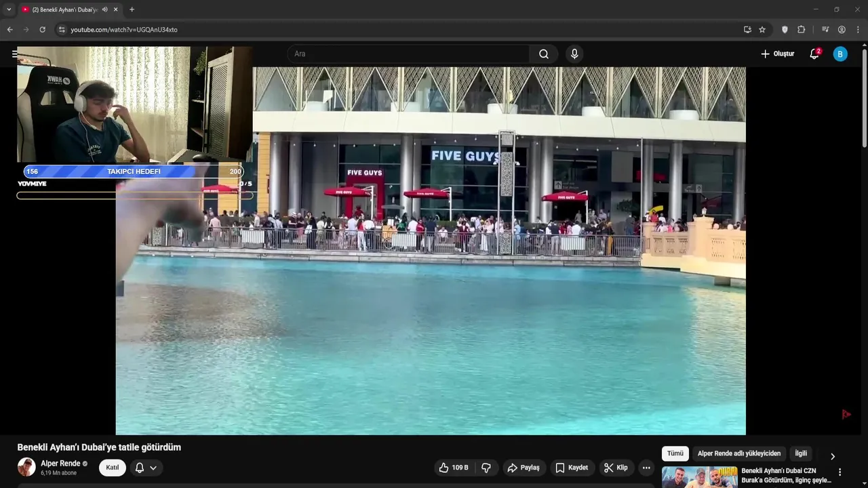Focus the Ara search field

coord(409,54)
